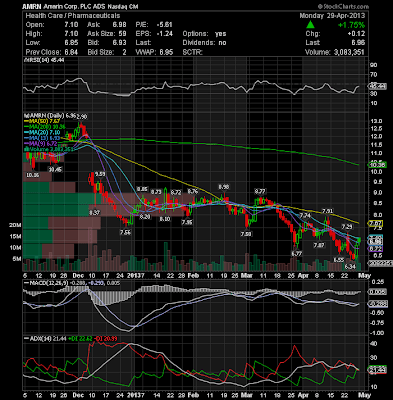393x400 pixels.
Task: Click the RSI(14) 45.44 indicator label
Action: tap(44, 60)
